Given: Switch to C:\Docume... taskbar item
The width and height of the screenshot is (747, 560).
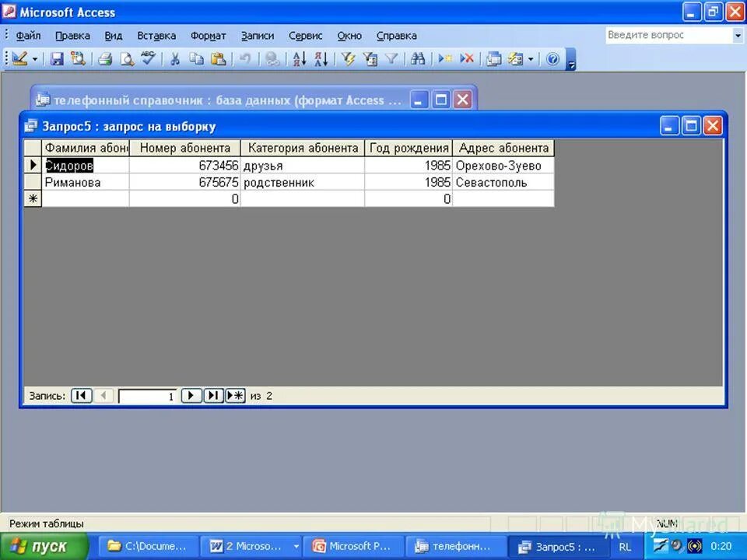Looking at the screenshot, I should (148, 546).
